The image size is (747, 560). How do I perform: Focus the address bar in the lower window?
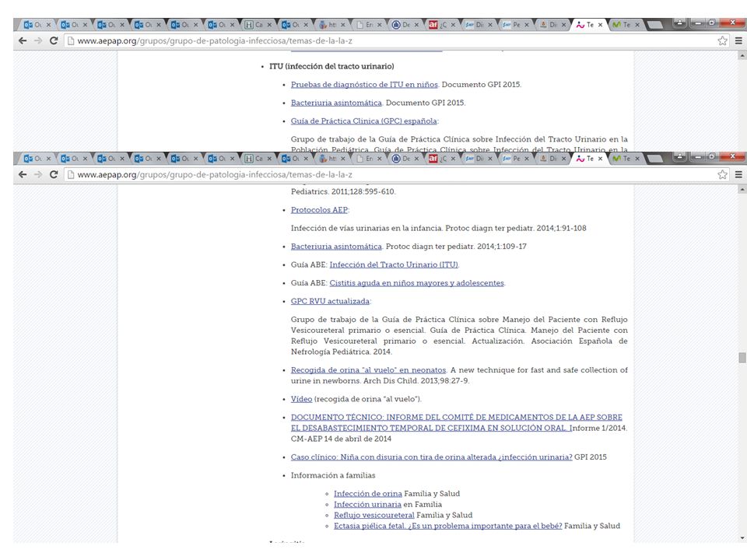[391, 175]
